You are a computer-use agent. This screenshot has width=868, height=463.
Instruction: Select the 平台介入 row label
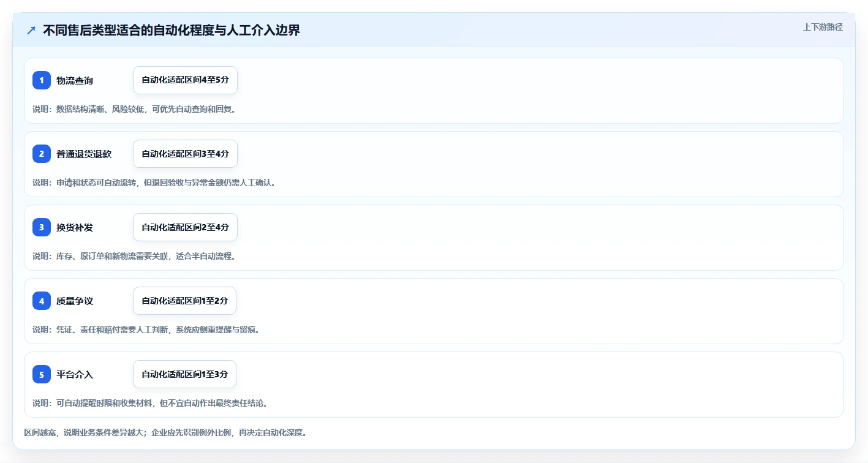tap(75, 374)
